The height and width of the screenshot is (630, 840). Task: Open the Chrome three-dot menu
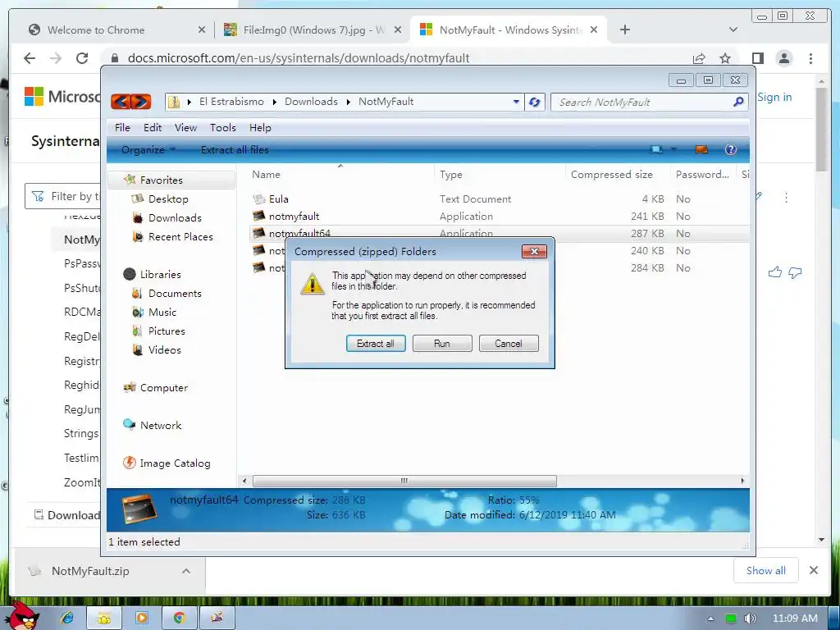pyautogui.click(x=811, y=58)
